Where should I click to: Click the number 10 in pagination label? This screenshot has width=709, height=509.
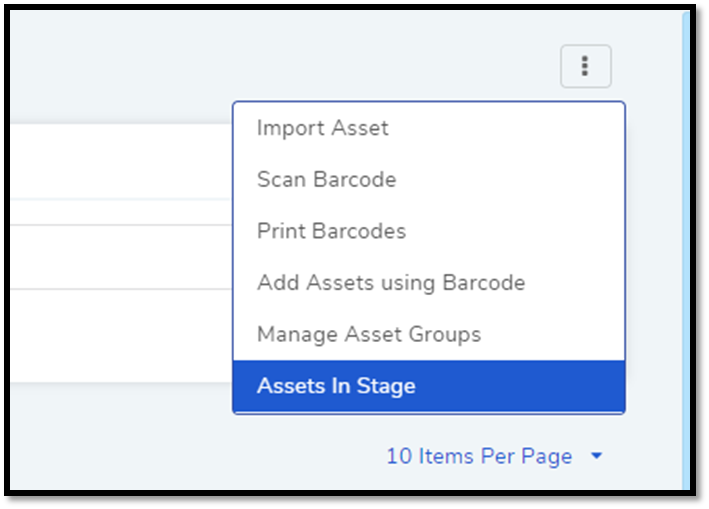click(x=399, y=456)
